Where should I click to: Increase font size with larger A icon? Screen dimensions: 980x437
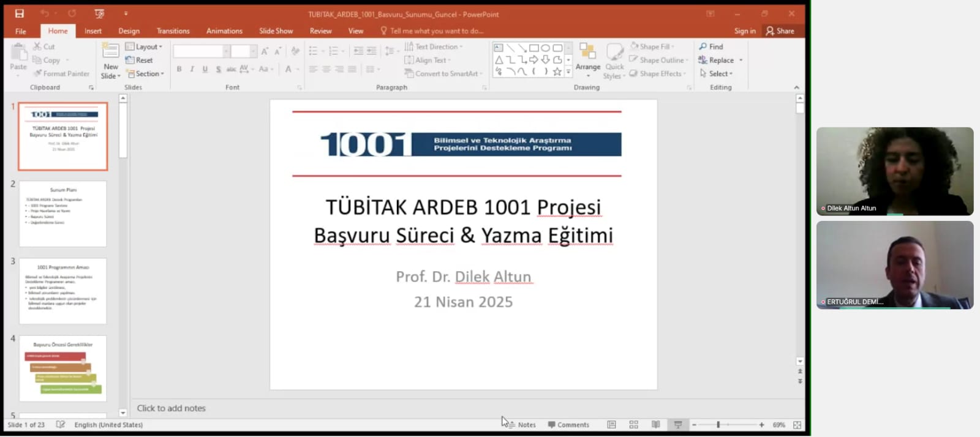click(x=265, y=51)
